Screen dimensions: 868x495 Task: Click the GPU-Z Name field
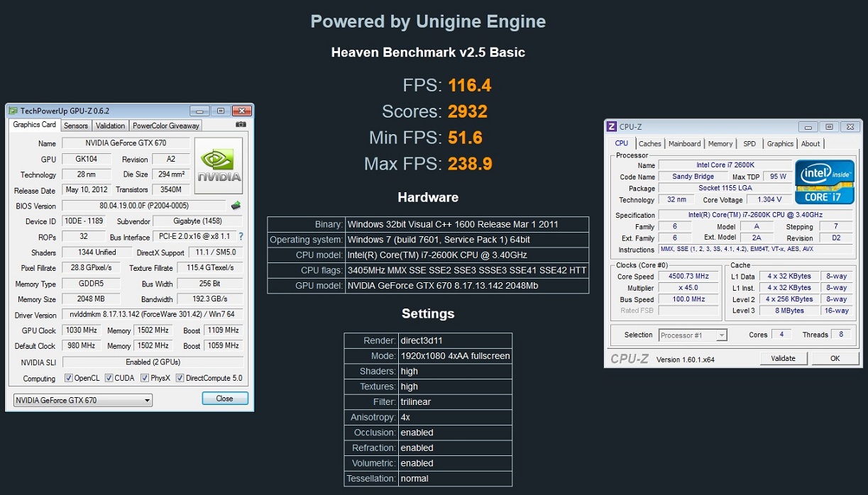click(126, 143)
